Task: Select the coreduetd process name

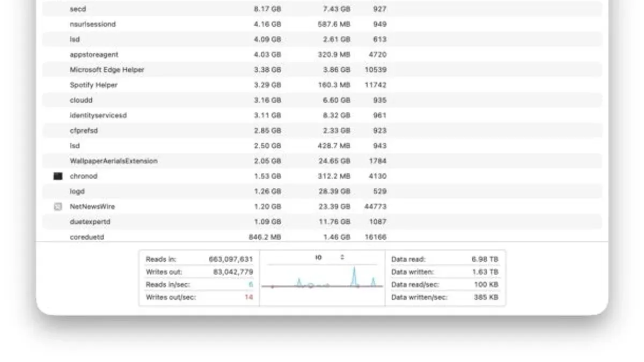Action: [87, 237]
